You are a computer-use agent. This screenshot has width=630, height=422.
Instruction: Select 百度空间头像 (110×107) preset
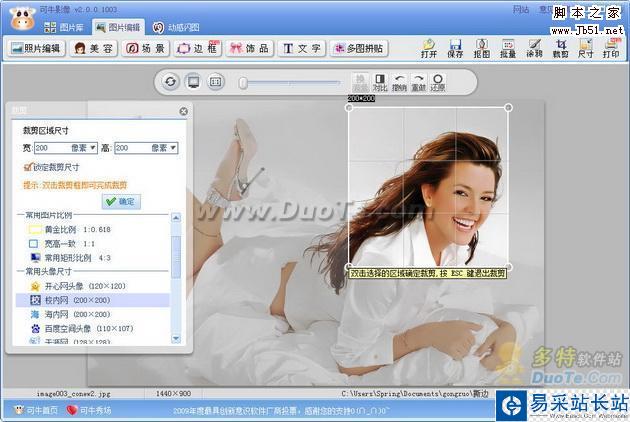coord(82,328)
